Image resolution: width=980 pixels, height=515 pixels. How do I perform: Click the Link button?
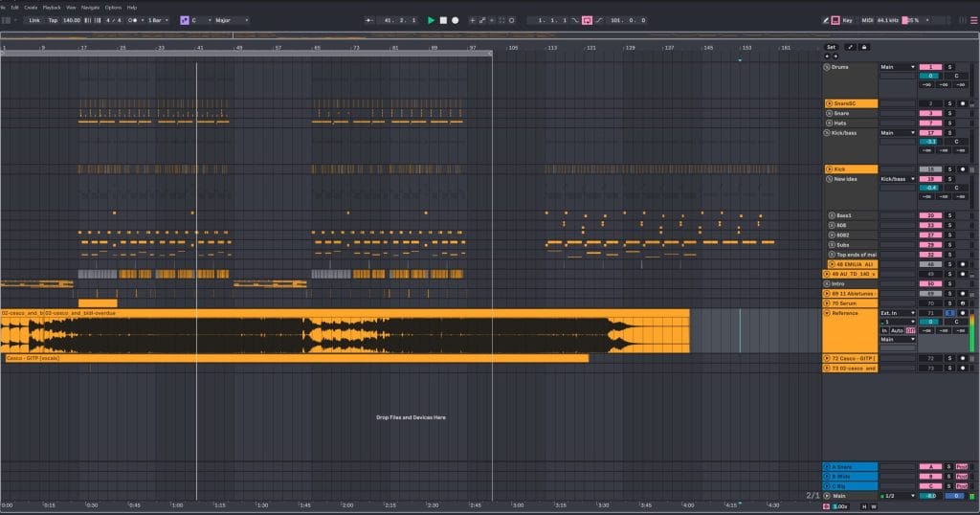tap(34, 19)
